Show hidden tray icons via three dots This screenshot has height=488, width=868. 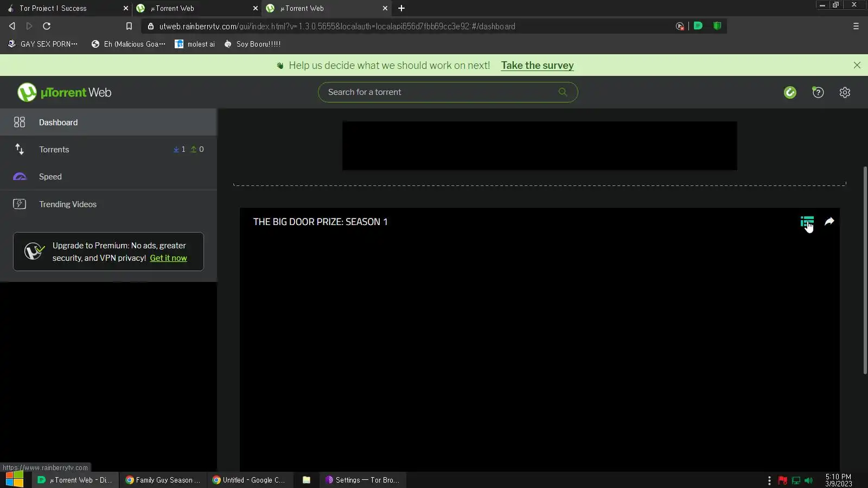pyautogui.click(x=769, y=480)
